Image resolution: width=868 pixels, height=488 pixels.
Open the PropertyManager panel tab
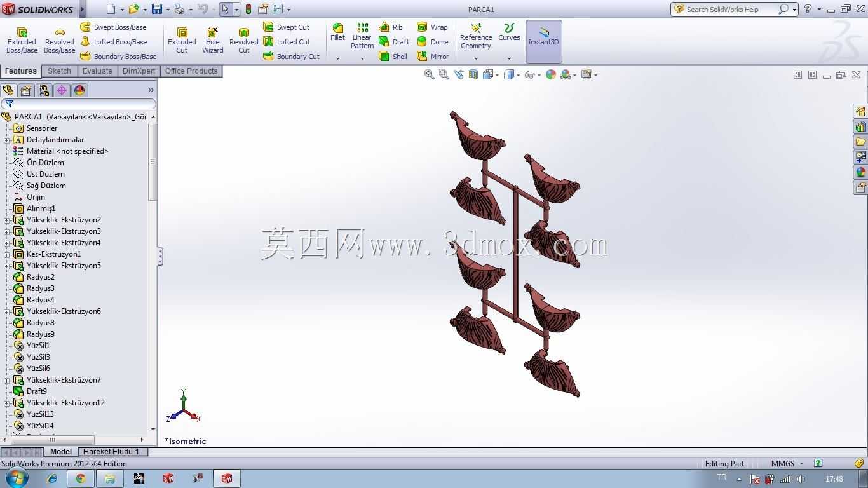point(26,90)
